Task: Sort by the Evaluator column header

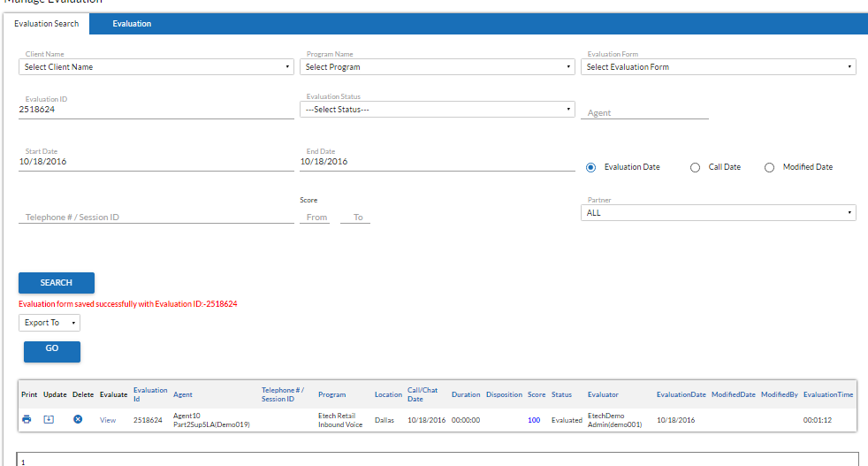Action: coord(603,394)
